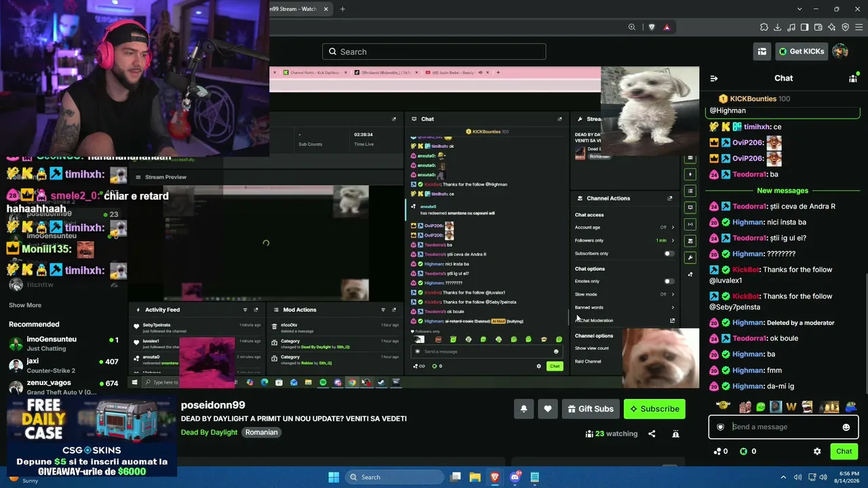Open Brave Leo AI sparkle icon

click(x=832, y=27)
